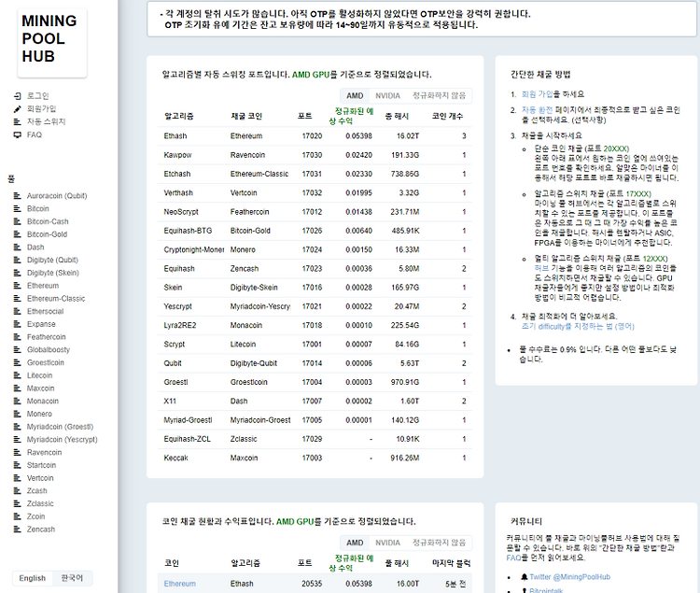Click chart icon beside Feathercoin pool

(18, 337)
